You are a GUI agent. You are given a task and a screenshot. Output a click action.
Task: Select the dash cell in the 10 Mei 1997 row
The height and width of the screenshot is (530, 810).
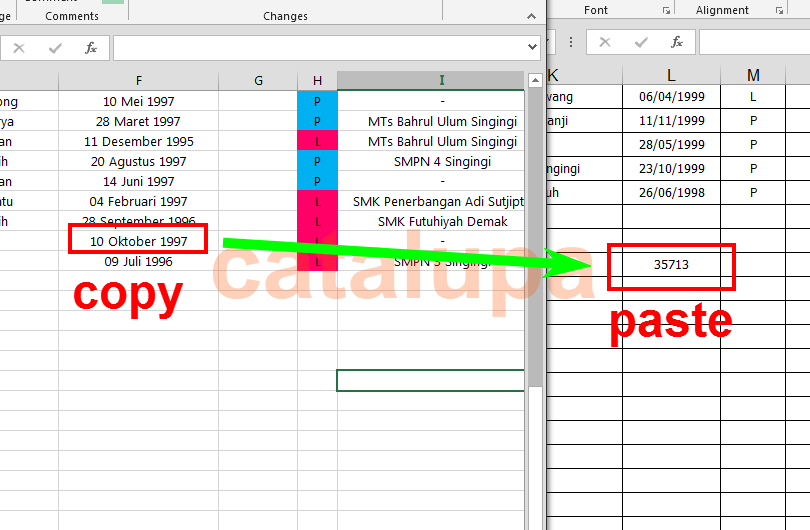(x=431, y=101)
